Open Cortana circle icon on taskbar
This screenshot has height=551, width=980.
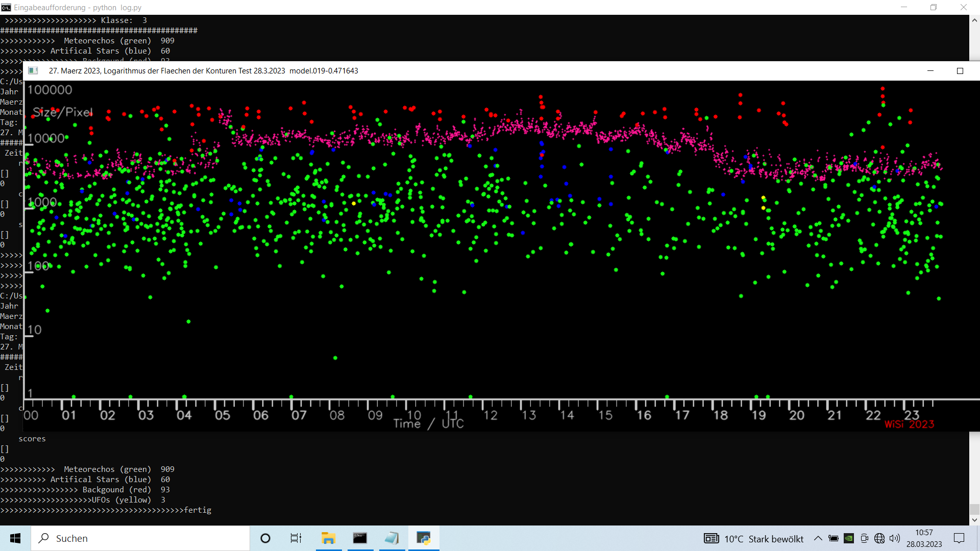pos(265,538)
